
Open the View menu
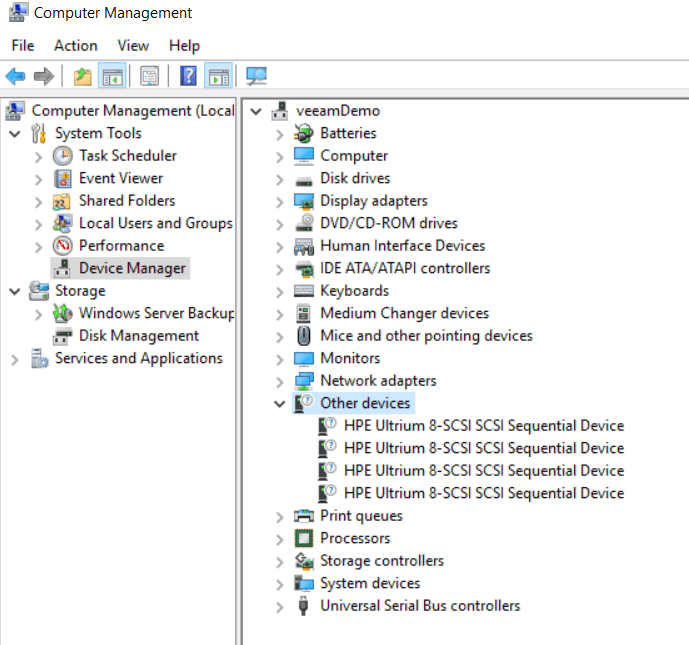(133, 45)
